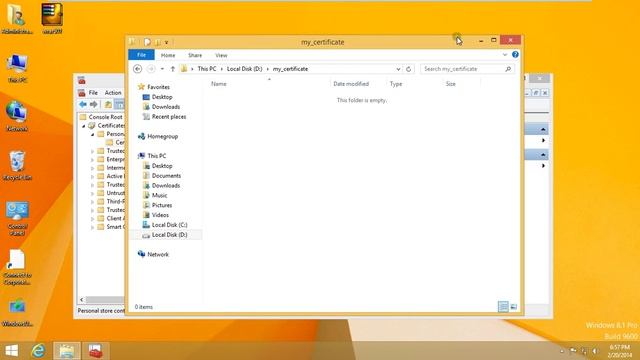Go up one folder level
Viewport: 640px width, 360px height.
[173, 69]
